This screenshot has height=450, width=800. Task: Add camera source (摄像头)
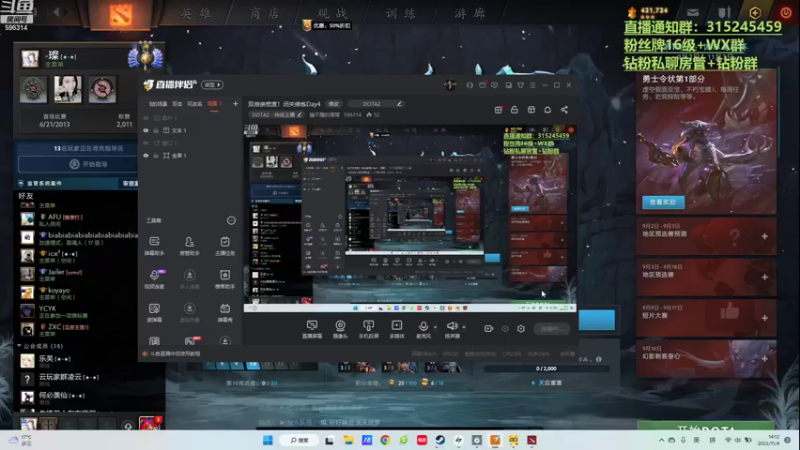point(340,329)
